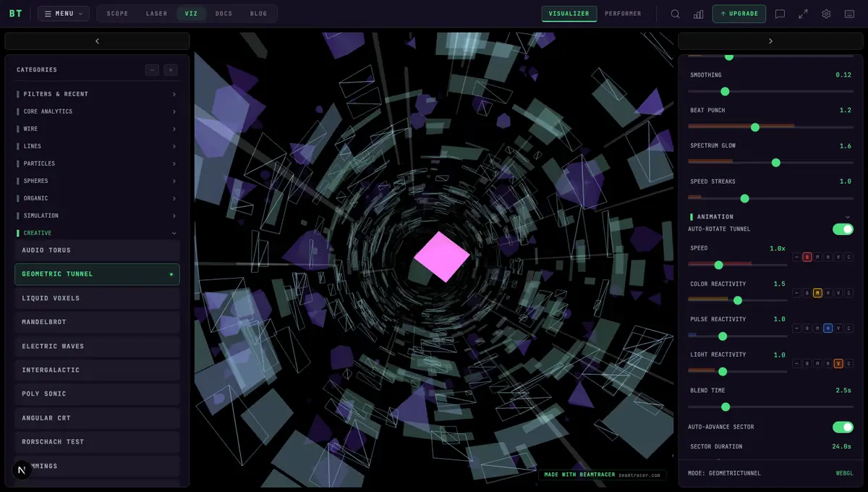Select Liquid Voxels visualizer
The image size is (868, 492).
click(97, 298)
